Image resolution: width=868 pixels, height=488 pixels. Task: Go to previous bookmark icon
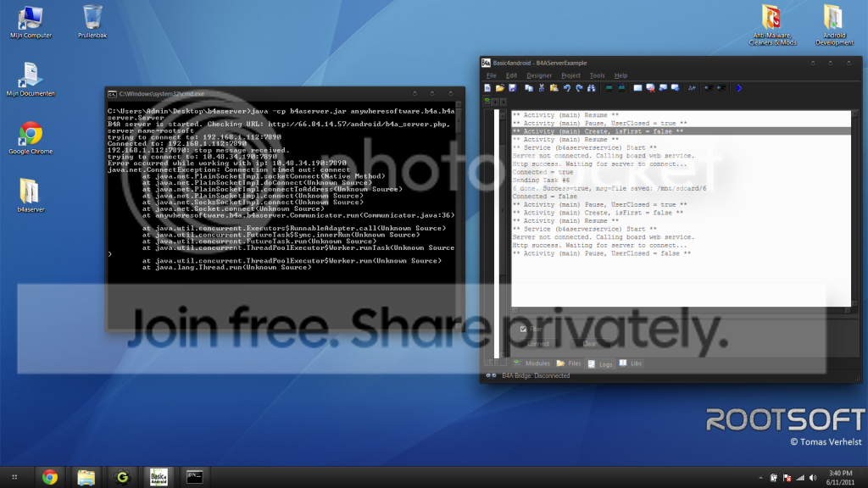(x=663, y=88)
